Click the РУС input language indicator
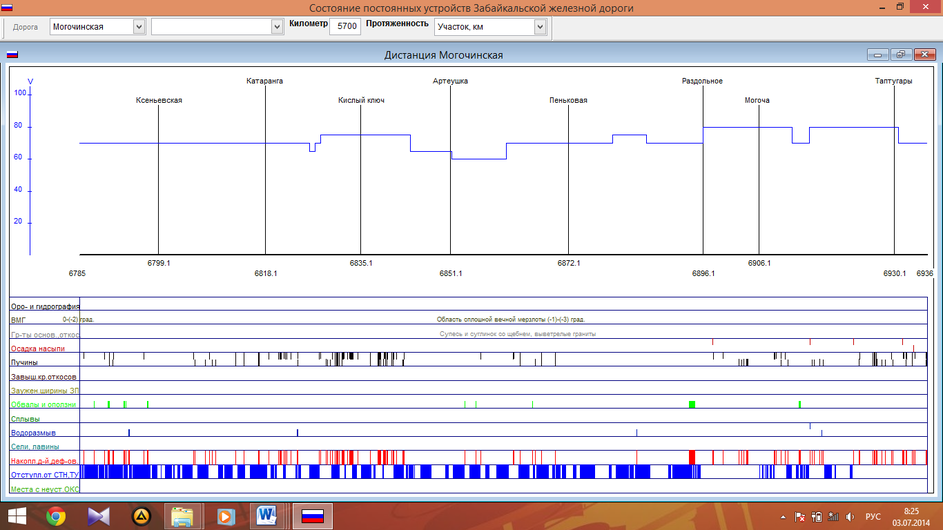The height and width of the screenshot is (530, 943). (x=873, y=517)
